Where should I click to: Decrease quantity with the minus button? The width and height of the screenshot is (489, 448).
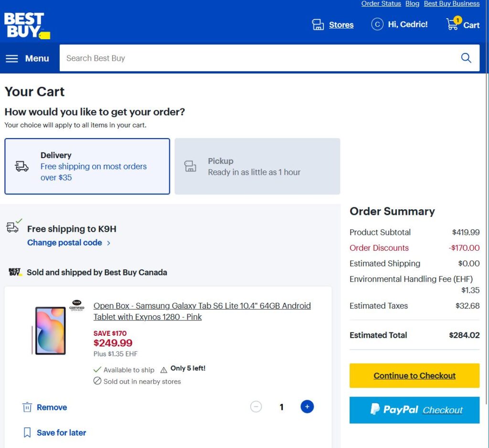point(256,407)
